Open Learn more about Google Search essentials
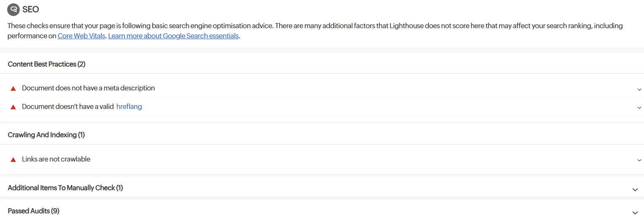 point(173,36)
